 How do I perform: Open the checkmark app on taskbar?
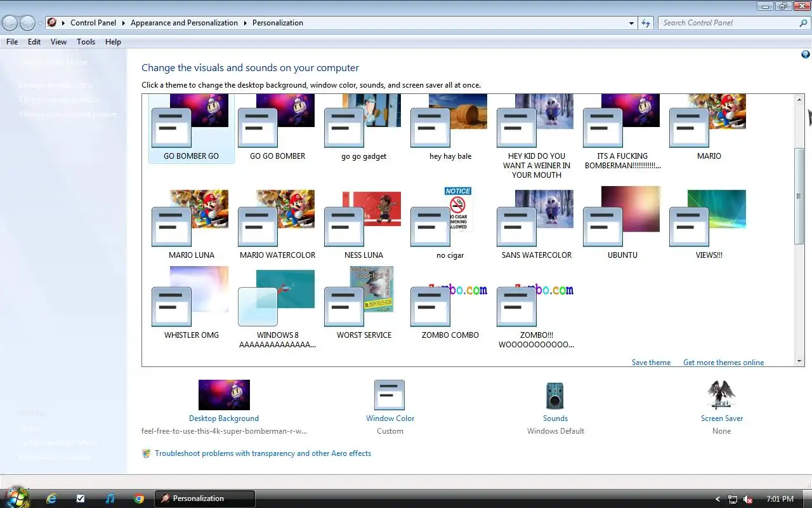(81, 499)
